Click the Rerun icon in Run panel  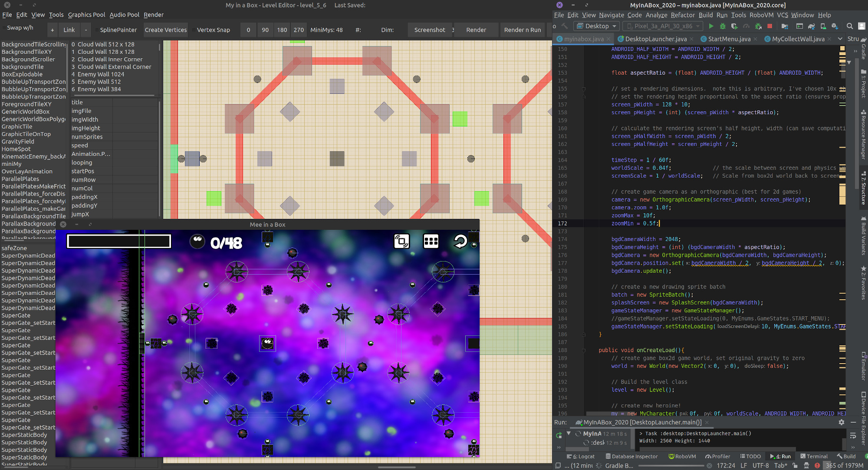(559, 435)
